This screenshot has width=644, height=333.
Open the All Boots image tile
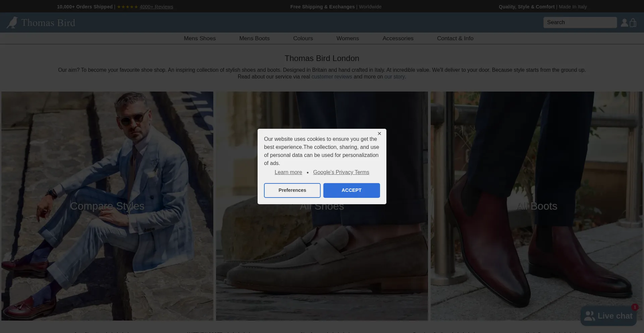537,206
